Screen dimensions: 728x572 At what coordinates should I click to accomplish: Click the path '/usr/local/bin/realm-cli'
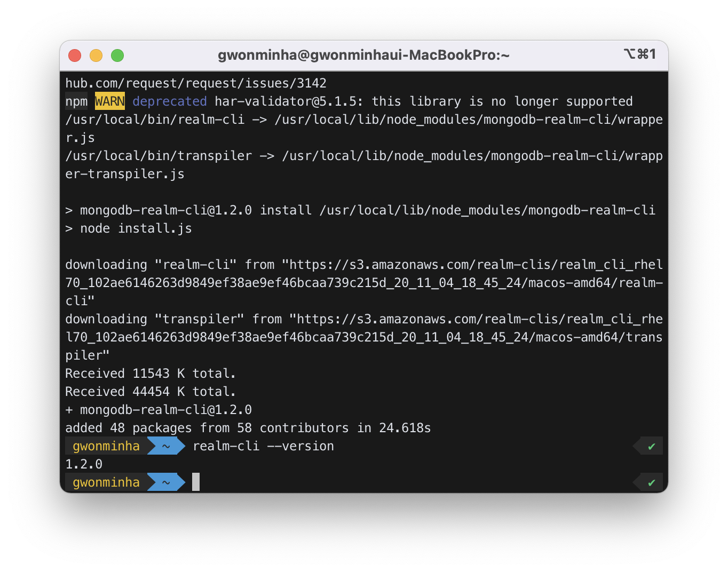coord(155,120)
